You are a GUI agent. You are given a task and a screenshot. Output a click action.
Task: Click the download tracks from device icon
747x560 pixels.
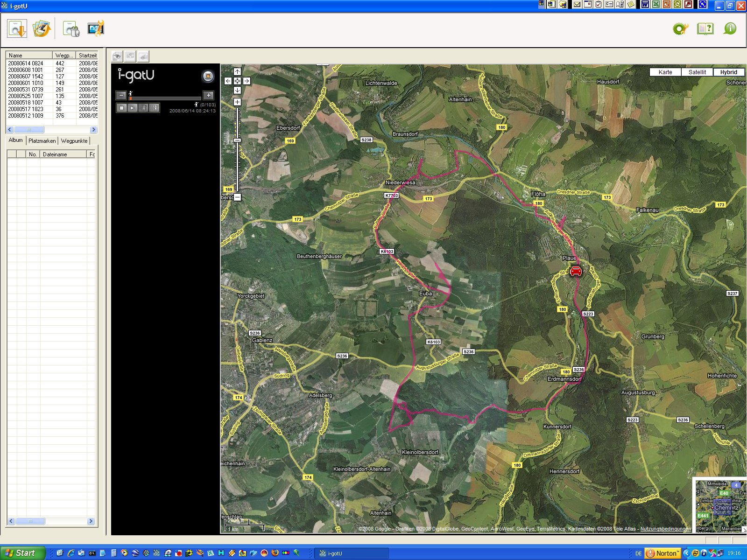(17, 29)
